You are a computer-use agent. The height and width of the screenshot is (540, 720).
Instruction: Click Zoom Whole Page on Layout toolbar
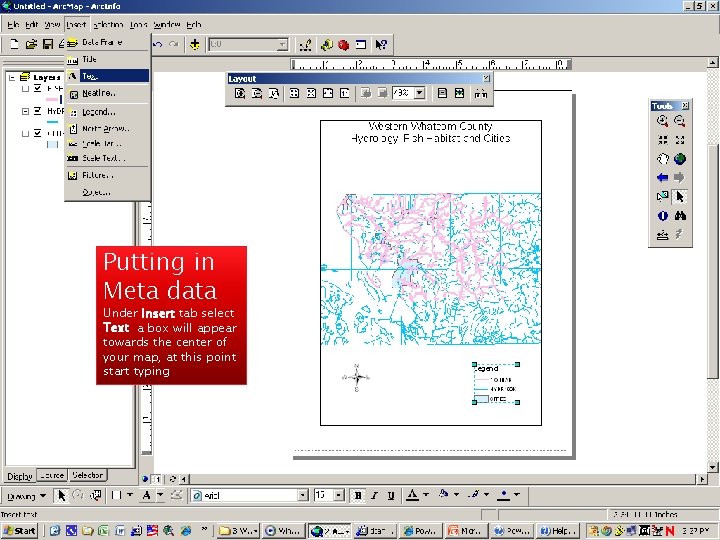[x=328, y=93]
